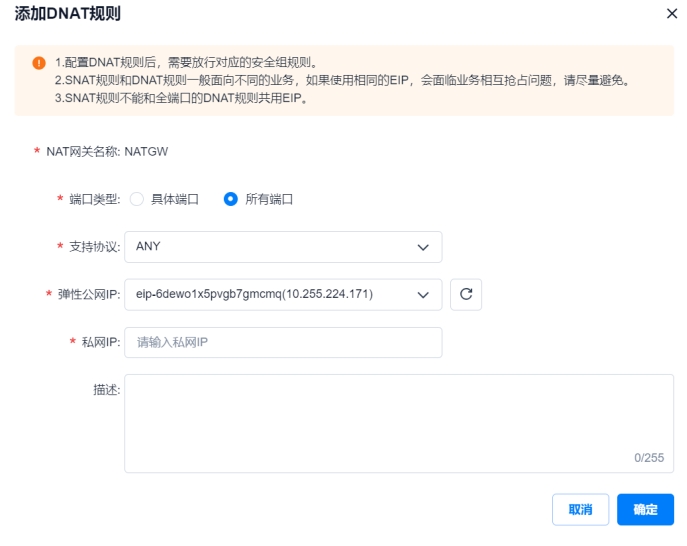Click the NAT网关名称: NATGW text
Screen dimensions: 687x546
click(107, 152)
